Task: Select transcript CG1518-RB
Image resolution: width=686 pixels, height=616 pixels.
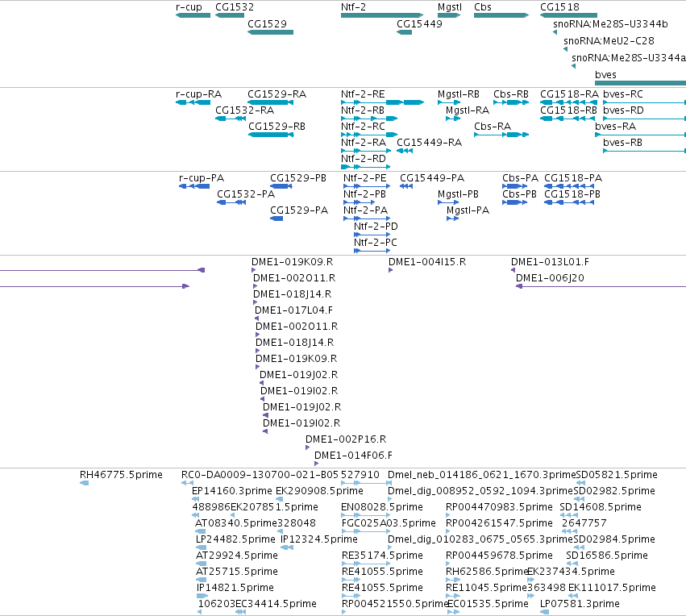Action: 568,119
